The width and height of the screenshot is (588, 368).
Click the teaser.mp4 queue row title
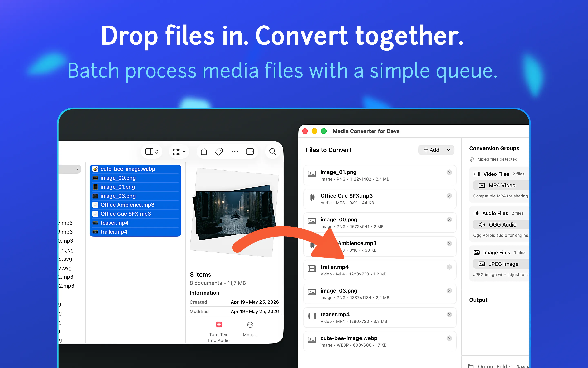335,314
